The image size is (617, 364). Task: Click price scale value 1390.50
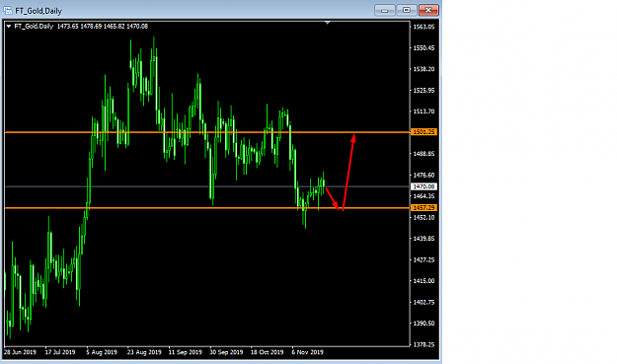pyautogui.click(x=424, y=324)
